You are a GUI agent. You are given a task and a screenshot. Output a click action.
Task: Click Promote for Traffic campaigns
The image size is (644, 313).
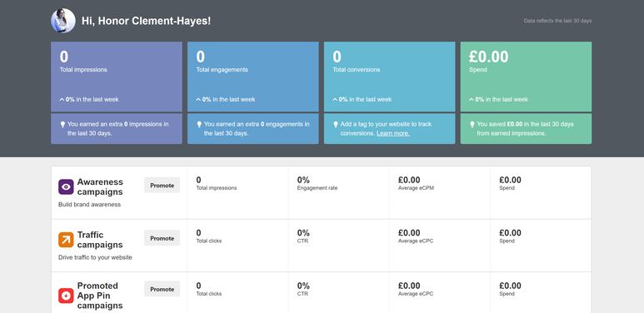click(x=162, y=238)
